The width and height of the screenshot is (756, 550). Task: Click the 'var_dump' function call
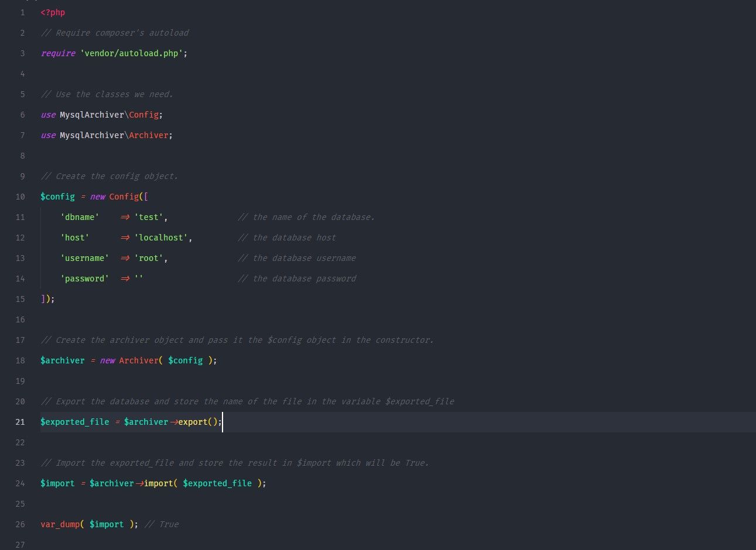[x=60, y=524]
